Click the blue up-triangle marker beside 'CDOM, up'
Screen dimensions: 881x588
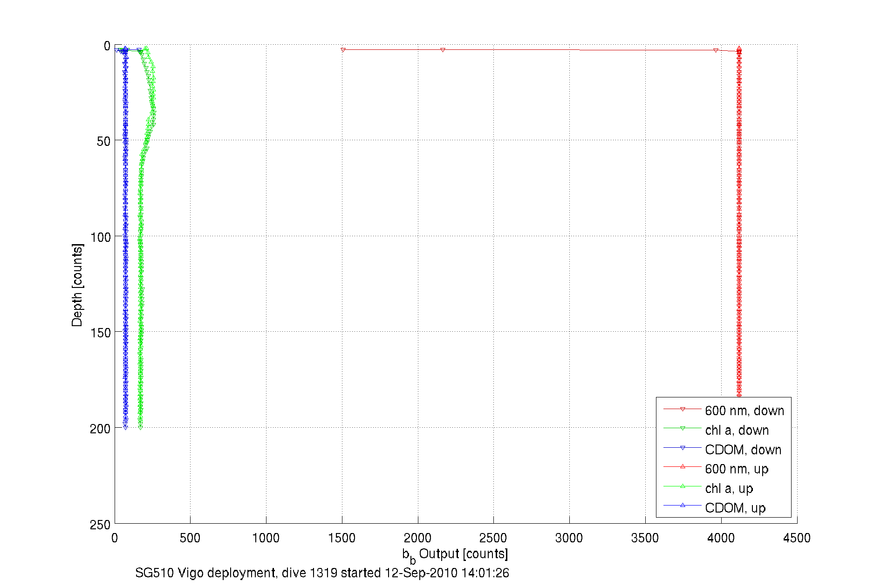click(683, 506)
